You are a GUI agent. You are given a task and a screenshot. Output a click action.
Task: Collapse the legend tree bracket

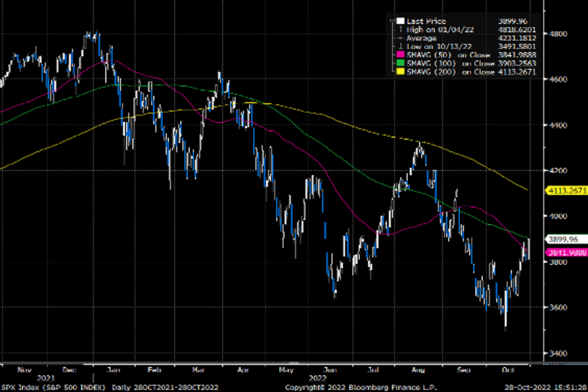click(392, 21)
